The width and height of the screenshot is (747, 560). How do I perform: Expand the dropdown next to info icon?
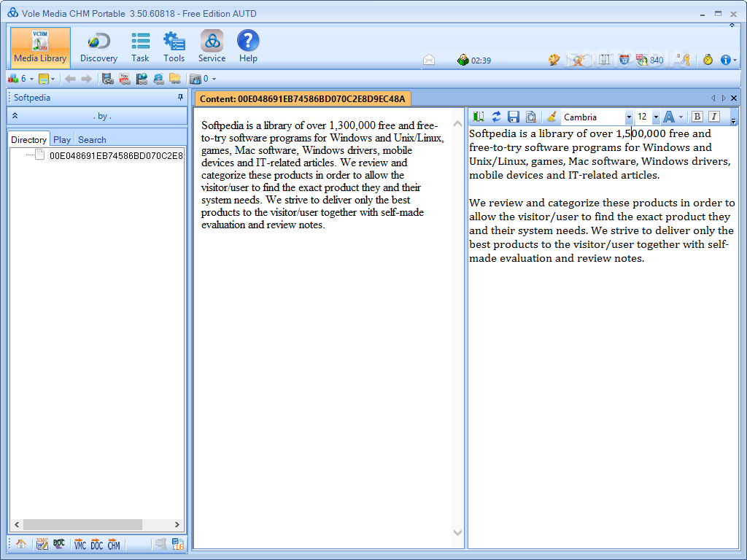[735, 61]
